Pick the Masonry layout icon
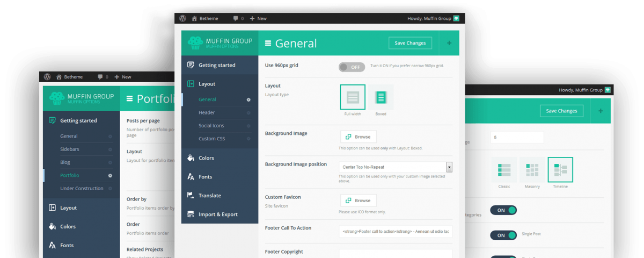The height and width of the screenshot is (258, 644). [532, 170]
